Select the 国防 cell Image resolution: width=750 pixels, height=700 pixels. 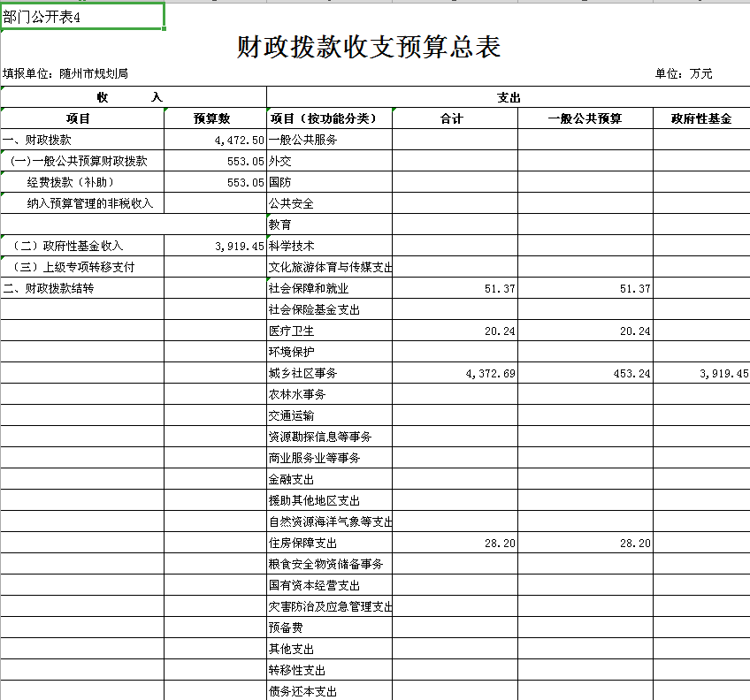pyautogui.click(x=330, y=182)
